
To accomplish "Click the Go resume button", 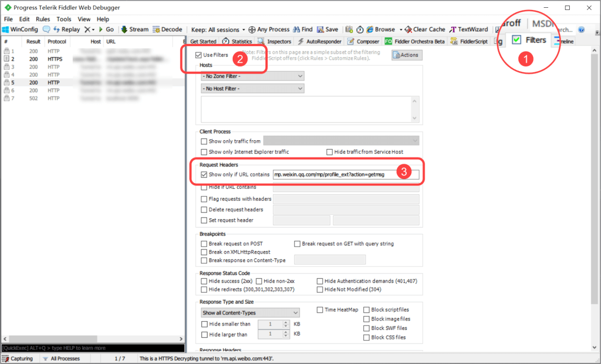I will pyautogui.click(x=106, y=29).
